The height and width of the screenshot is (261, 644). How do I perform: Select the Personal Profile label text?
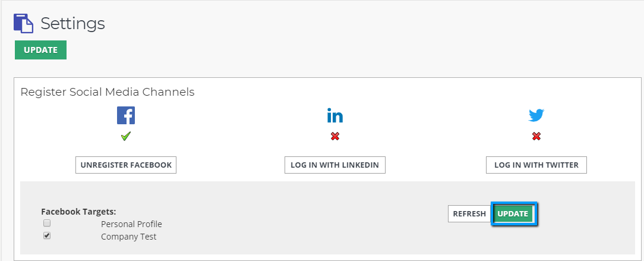(131, 224)
